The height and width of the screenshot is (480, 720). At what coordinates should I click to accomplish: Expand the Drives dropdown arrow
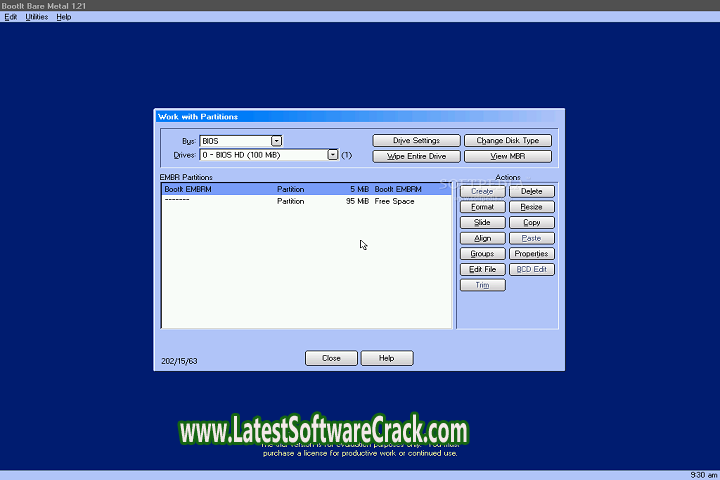click(333, 155)
